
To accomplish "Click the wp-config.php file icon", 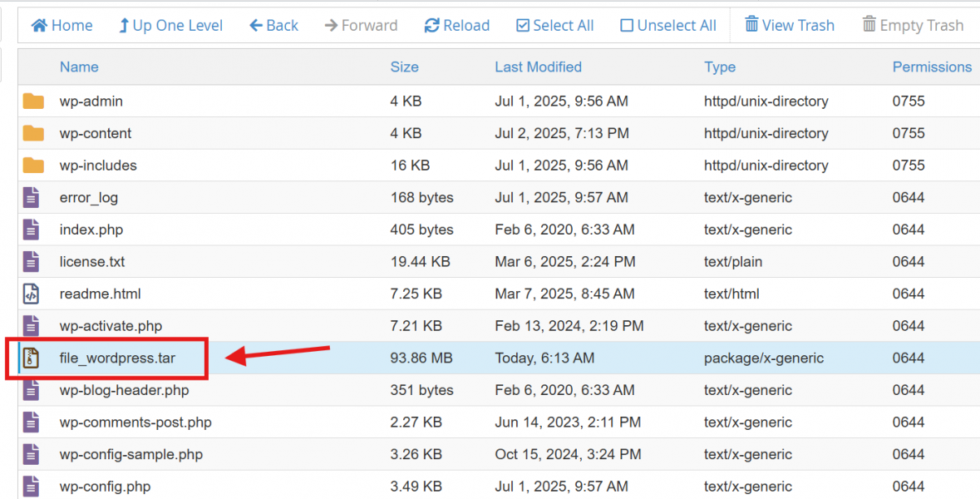I will tap(31, 487).
